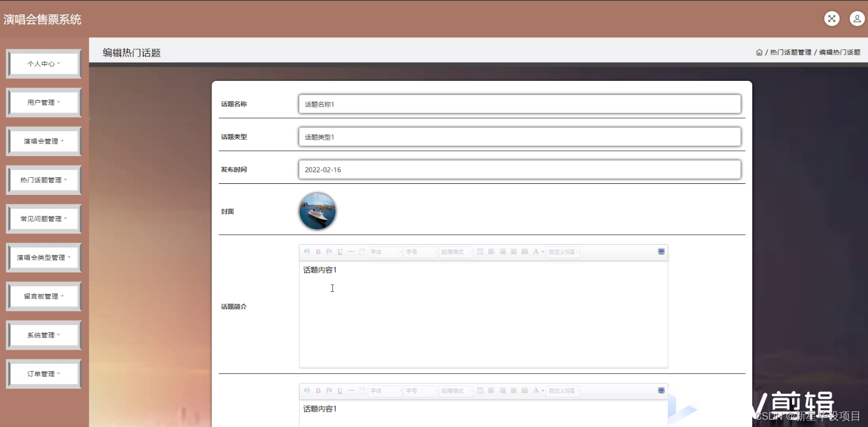The image size is (868, 427).
Task: Open 字体 dropdown in 话题简介 editor
Action: coord(386,251)
